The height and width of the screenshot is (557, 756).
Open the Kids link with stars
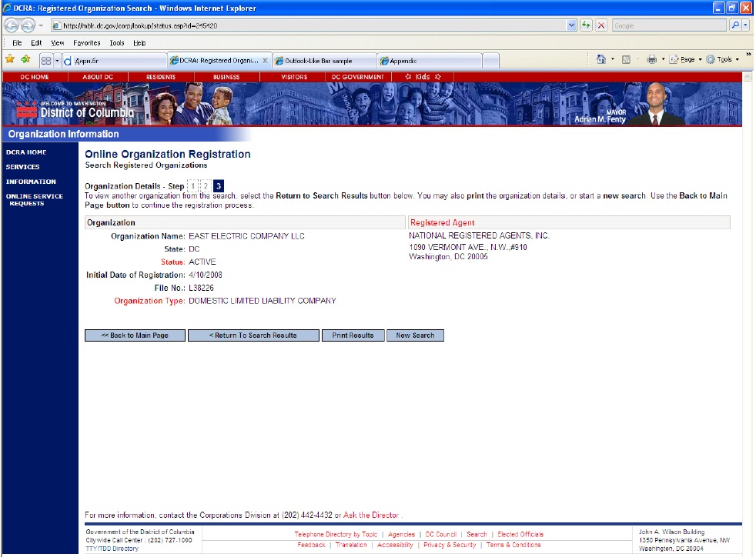(x=423, y=77)
